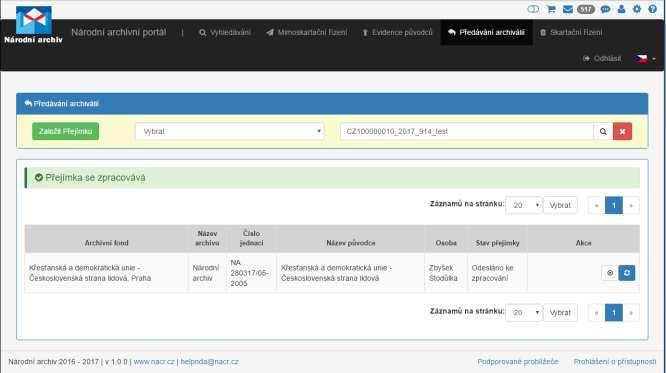This screenshot has height=373, width=666.
Task: Open the user profile icon
Action: click(621, 9)
